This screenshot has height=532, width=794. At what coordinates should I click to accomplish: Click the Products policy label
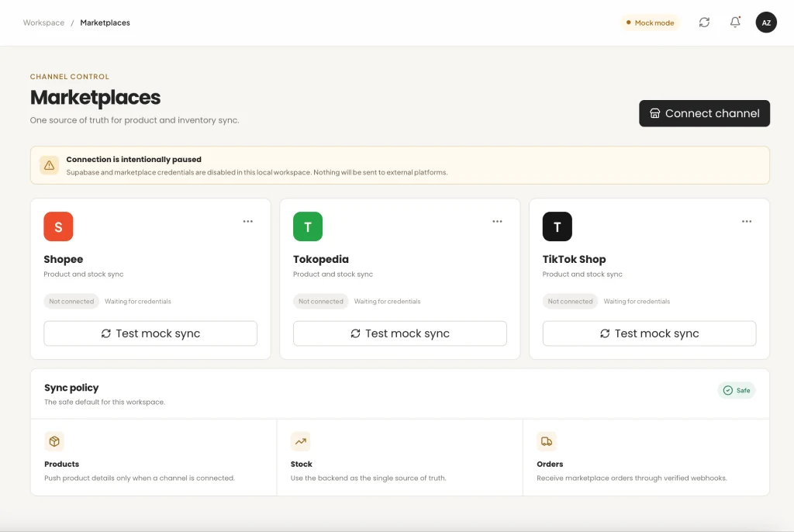point(61,464)
